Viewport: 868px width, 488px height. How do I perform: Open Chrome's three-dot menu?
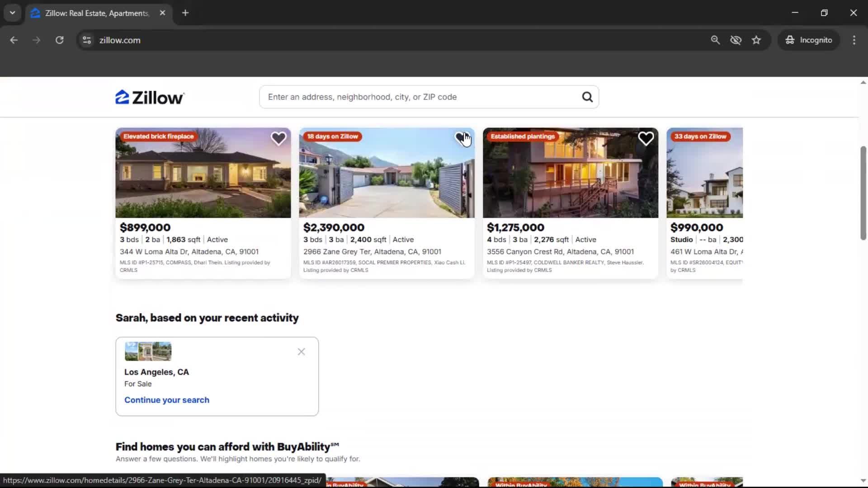pyautogui.click(x=854, y=40)
